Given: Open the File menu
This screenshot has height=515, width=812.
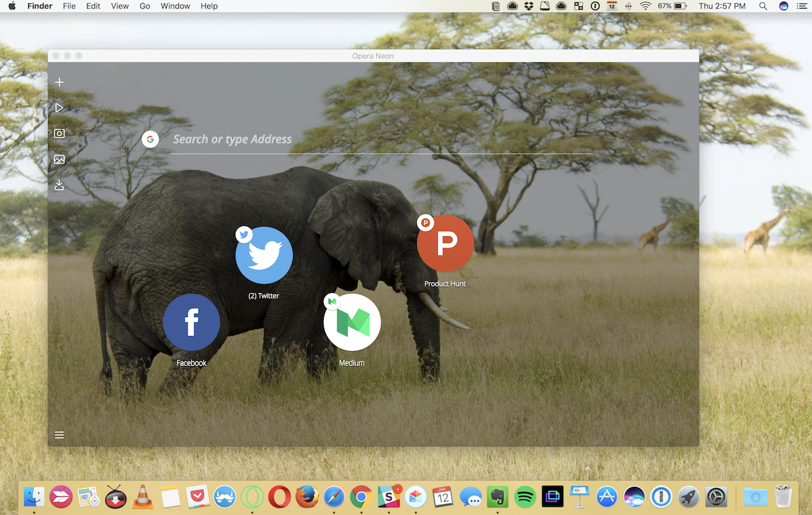Looking at the screenshot, I should coord(69,6).
